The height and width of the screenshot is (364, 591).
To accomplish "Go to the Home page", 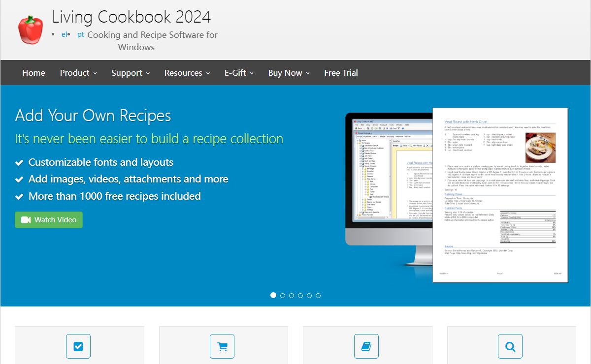I will click(x=33, y=73).
